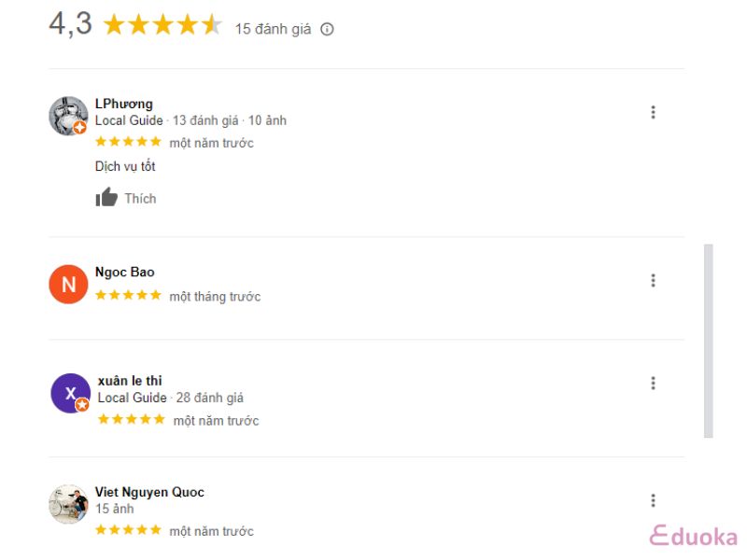
Task: Open the three-dot menu for Ngoc Bao's review
Action: coord(653,281)
